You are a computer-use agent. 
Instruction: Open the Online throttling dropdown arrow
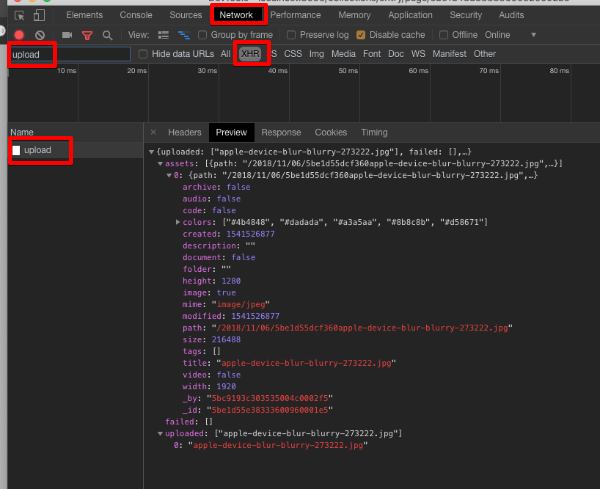pos(533,35)
